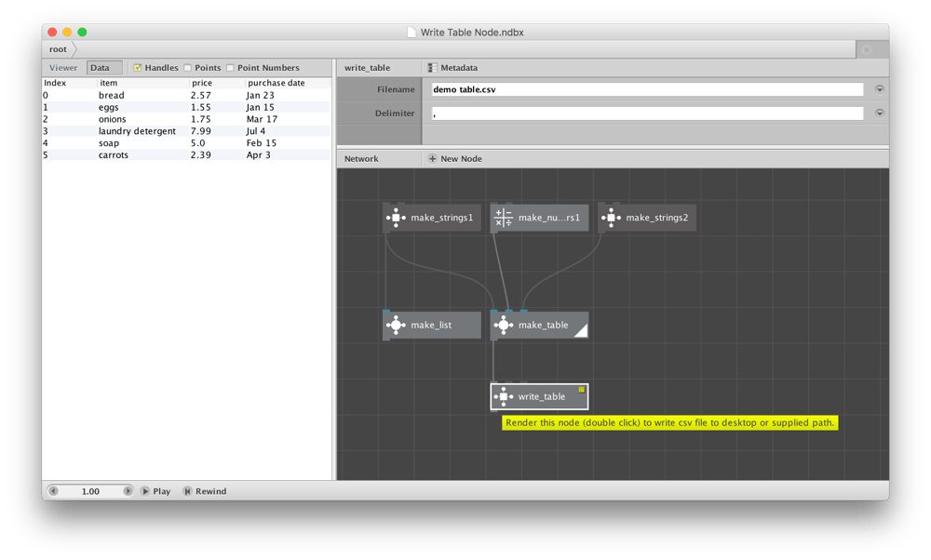Select the onions row cell
Image resolution: width=931 pixels, height=560 pixels.
tap(113, 119)
